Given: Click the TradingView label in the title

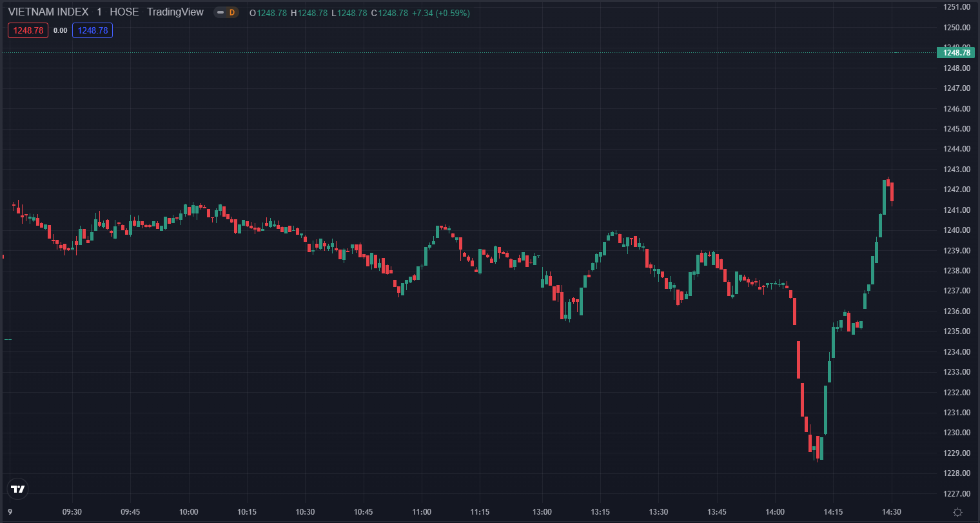Looking at the screenshot, I should [x=175, y=12].
